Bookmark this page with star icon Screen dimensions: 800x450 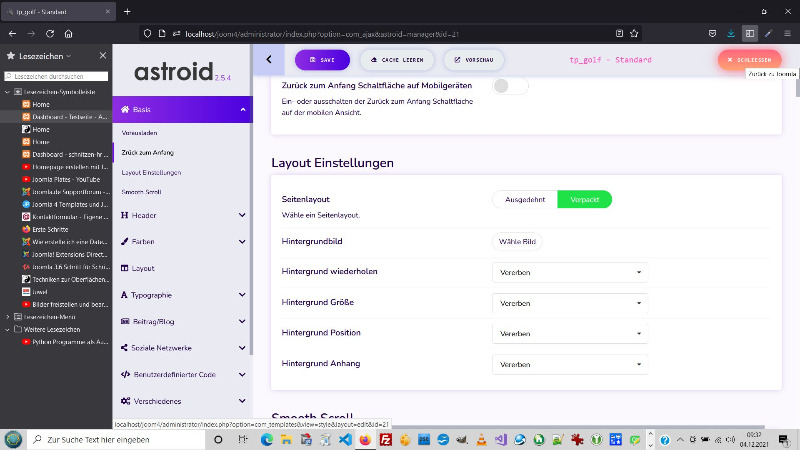point(634,34)
